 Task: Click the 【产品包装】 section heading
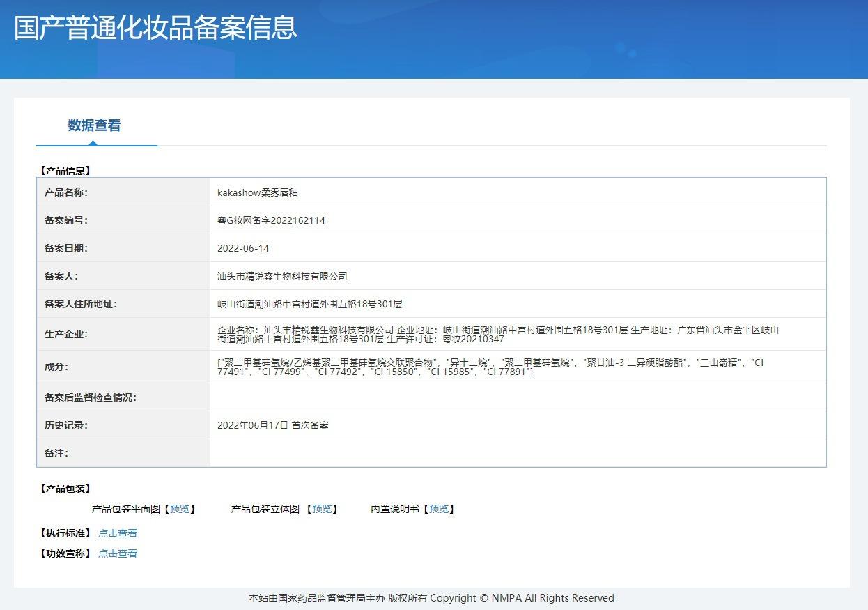[x=65, y=489]
